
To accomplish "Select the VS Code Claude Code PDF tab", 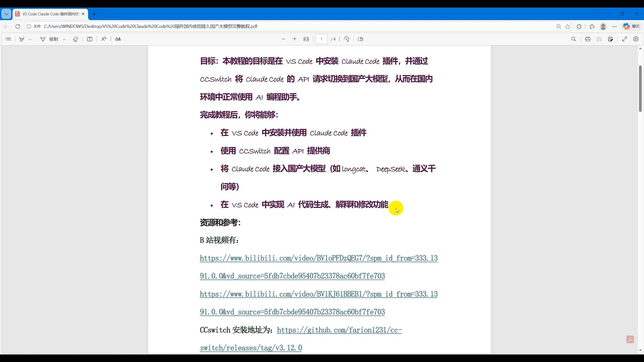I will click(50, 14).
